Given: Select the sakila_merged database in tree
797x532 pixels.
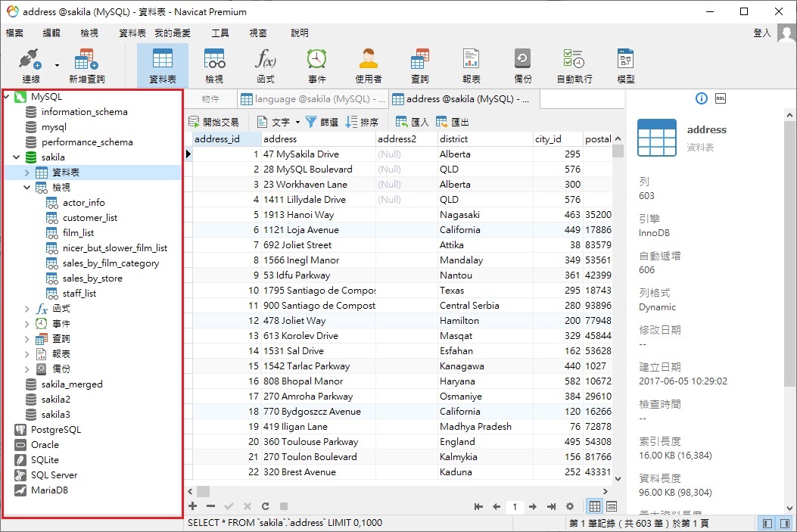Looking at the screenshot, I should coord(72,384).
